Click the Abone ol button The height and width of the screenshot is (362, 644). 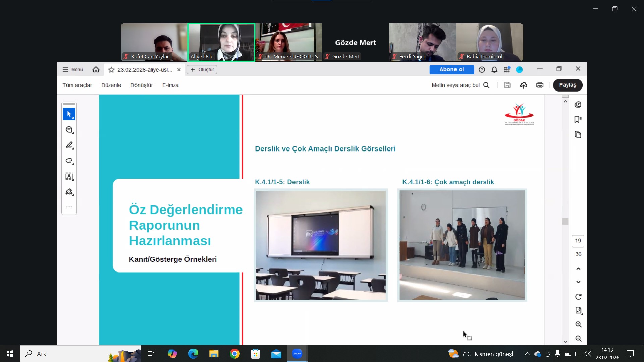click(451, 69)
